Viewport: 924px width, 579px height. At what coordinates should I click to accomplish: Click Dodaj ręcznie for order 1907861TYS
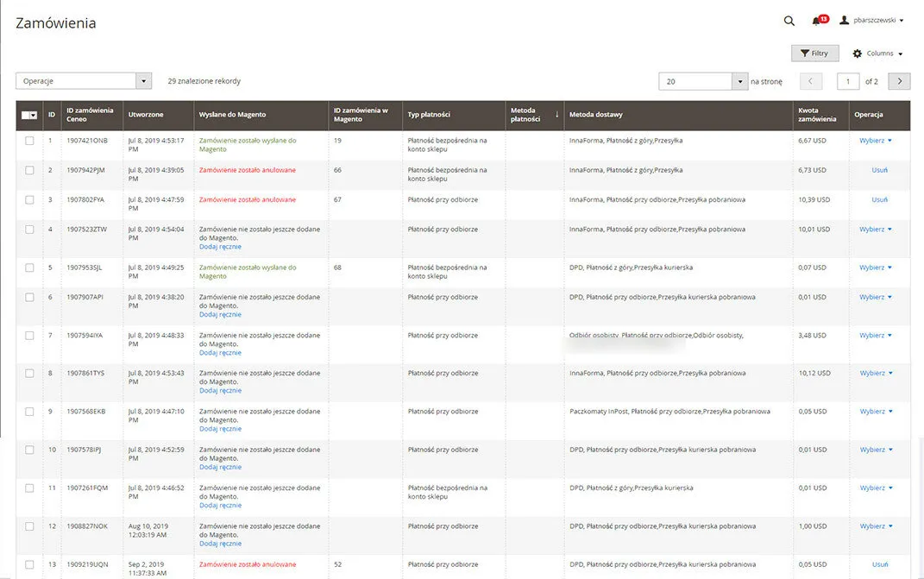click(x=220, y=391)
